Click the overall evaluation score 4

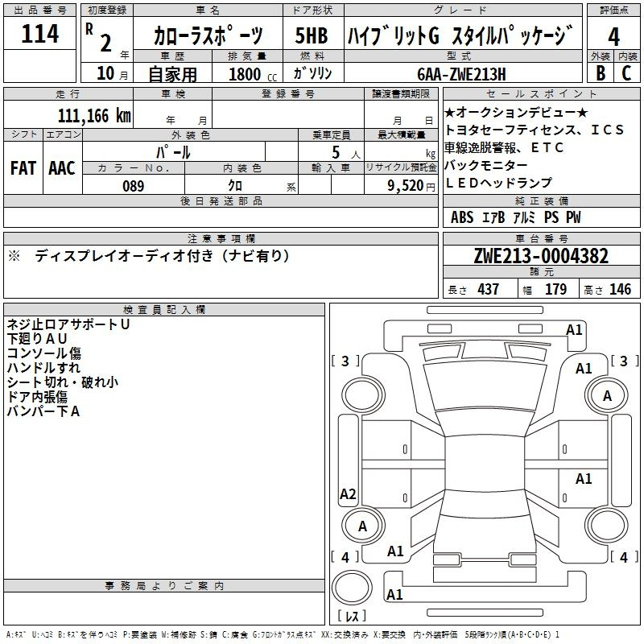coord(614,35)
